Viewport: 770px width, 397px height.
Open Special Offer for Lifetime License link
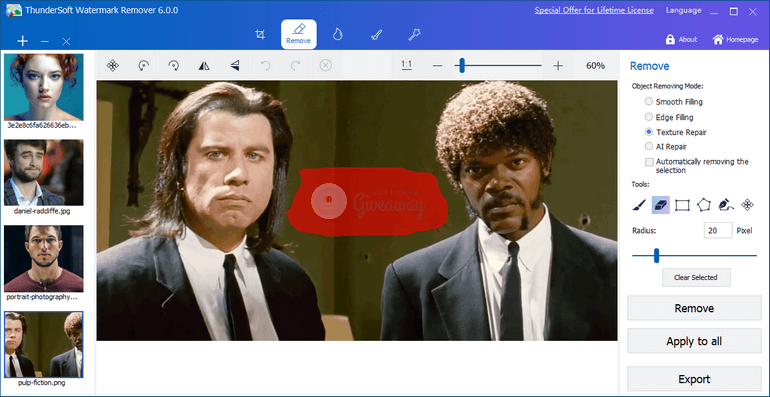(x=594, y=10)
